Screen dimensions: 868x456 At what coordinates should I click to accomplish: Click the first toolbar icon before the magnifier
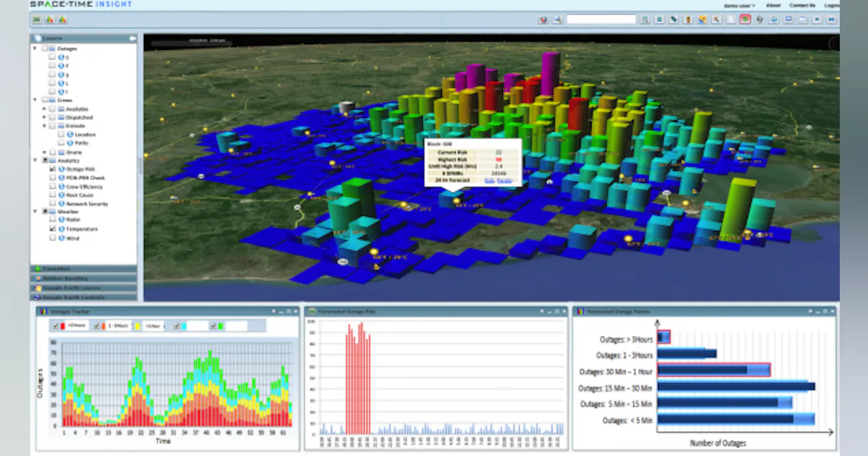tap(543, 20)
